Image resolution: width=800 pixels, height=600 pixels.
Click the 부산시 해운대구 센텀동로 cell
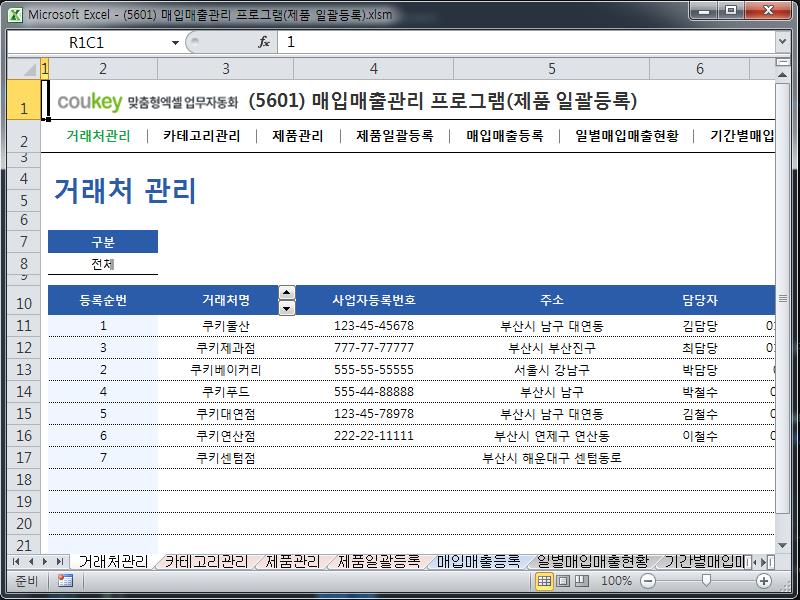(552, 458)
